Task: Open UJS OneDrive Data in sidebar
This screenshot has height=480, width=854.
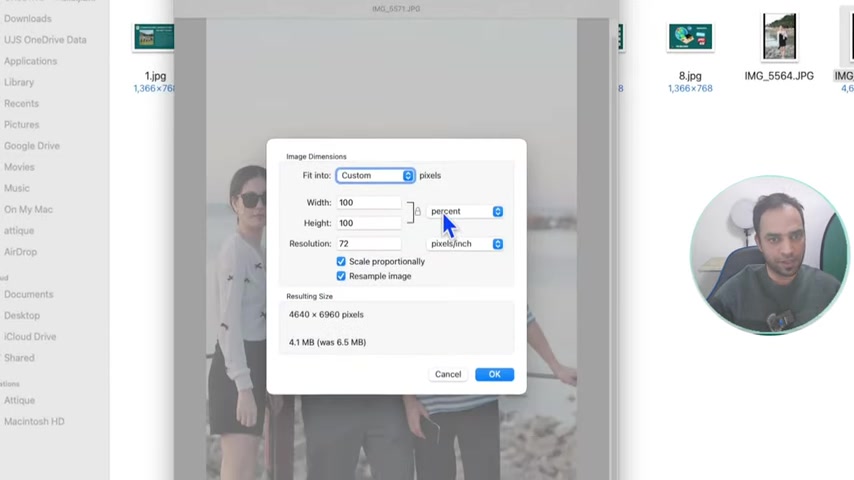Action: click(x=45, y=40)
